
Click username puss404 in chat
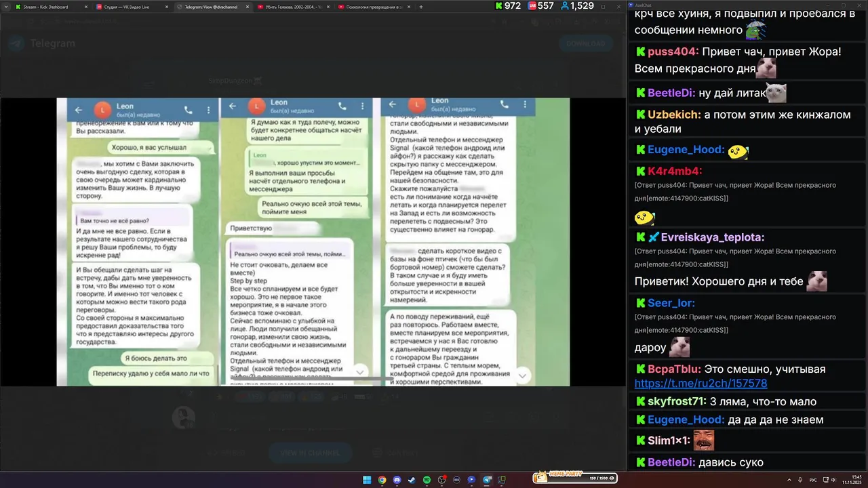(x=673, y=52)
